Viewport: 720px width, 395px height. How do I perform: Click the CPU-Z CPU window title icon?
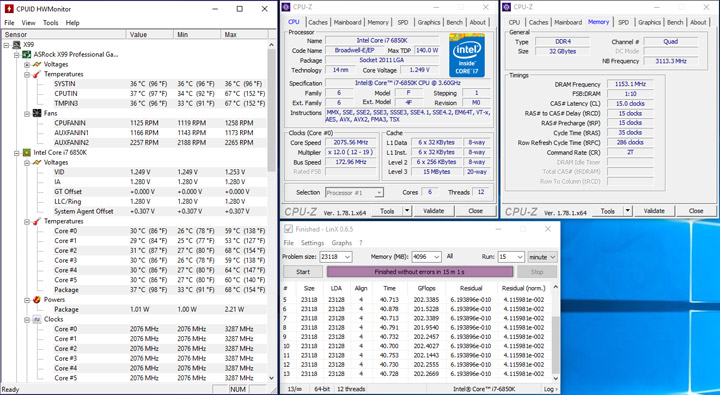(287, 7)
